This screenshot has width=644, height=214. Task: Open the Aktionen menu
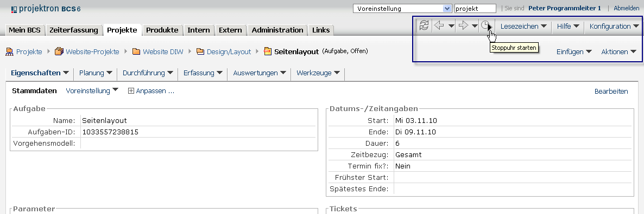coord(618,51)
